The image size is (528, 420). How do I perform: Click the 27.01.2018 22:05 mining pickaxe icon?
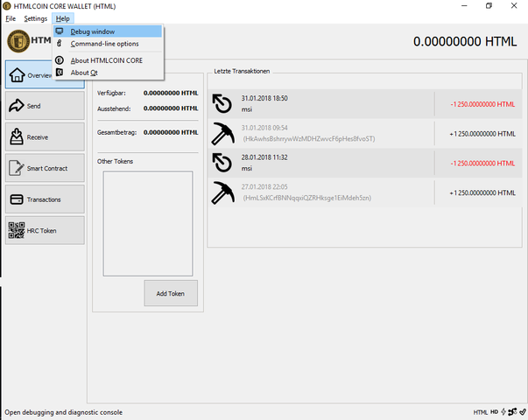click(x=222, y=192)
